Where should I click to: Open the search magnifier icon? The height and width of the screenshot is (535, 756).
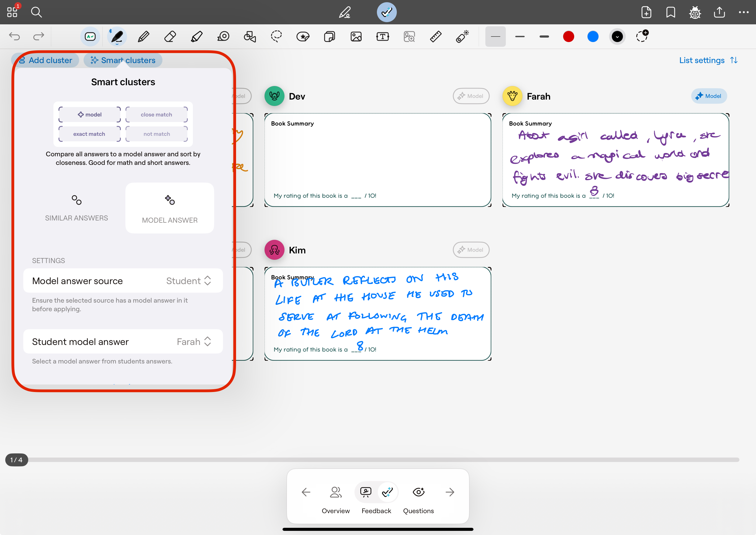point(36,12)
